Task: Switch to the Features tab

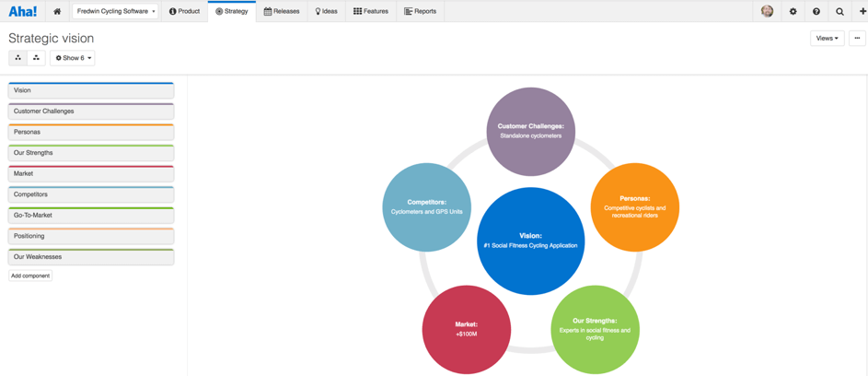Action: 371,12
